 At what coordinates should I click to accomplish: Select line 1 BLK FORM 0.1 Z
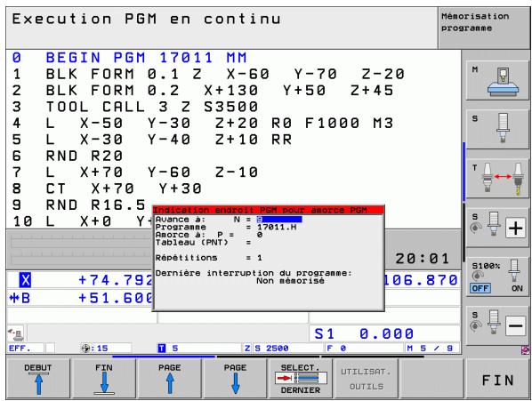tap(208, 74)
